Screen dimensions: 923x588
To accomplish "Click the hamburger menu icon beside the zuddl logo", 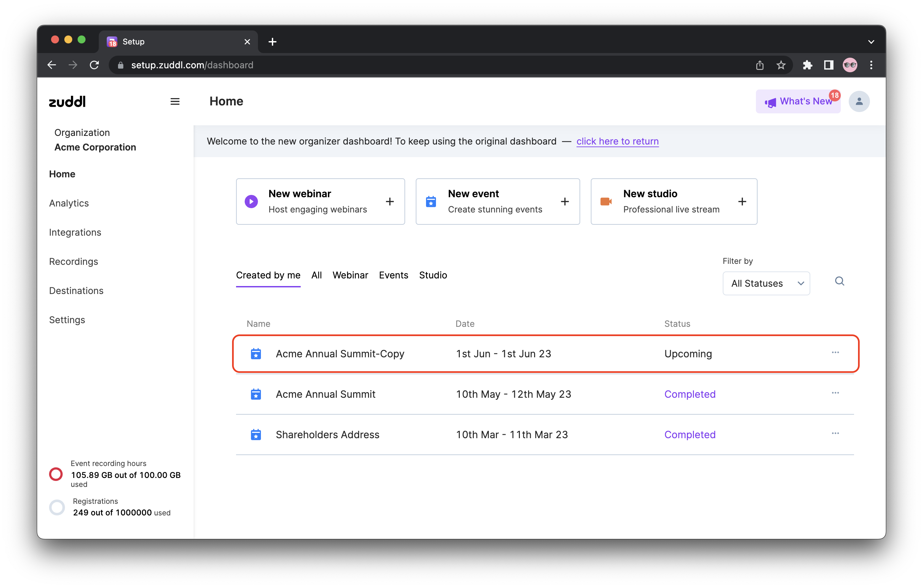I will click(x=175, y=101).
